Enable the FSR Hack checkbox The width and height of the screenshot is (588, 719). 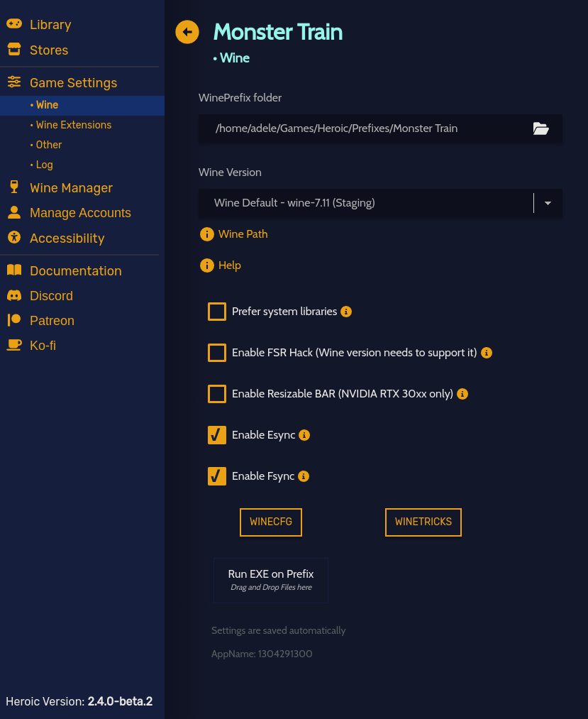click(x=217, y=353)
